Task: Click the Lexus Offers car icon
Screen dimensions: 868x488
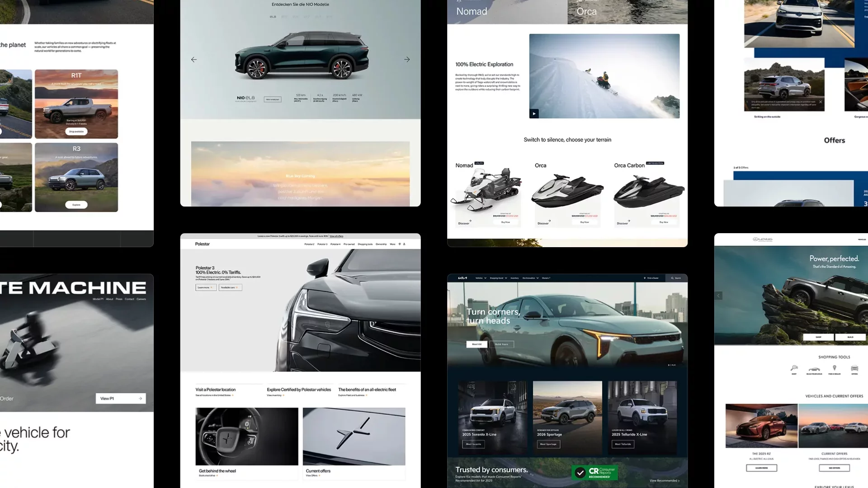Action: coord(854,369)
